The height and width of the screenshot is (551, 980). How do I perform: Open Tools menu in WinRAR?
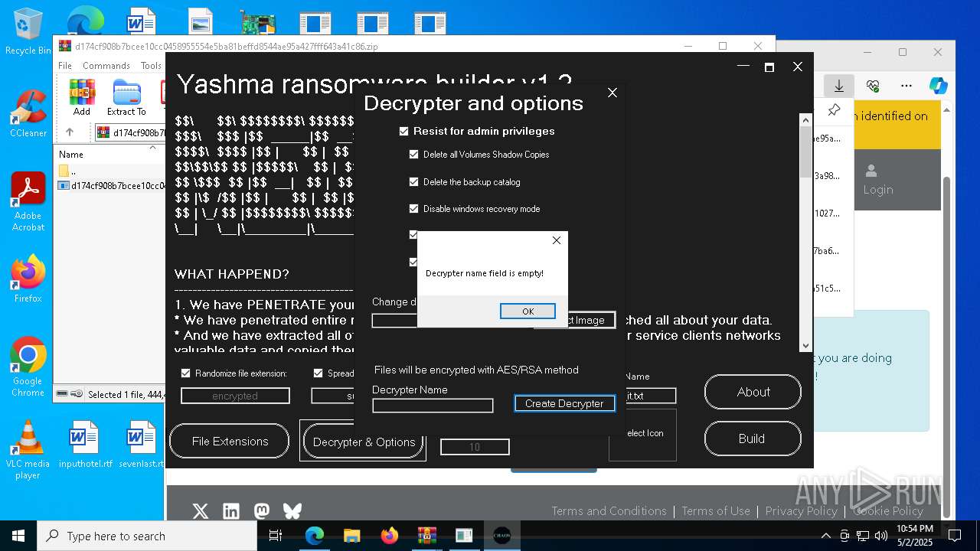(x=151, y=66)
